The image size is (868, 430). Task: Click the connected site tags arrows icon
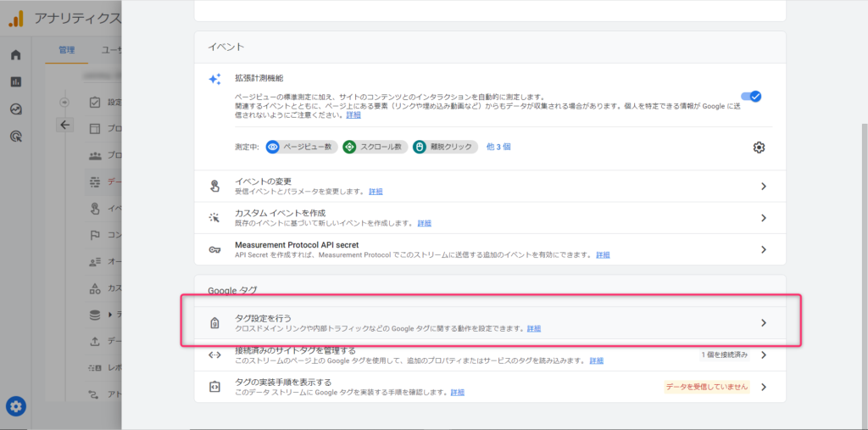pyautogui.click(x=214, y=355)
